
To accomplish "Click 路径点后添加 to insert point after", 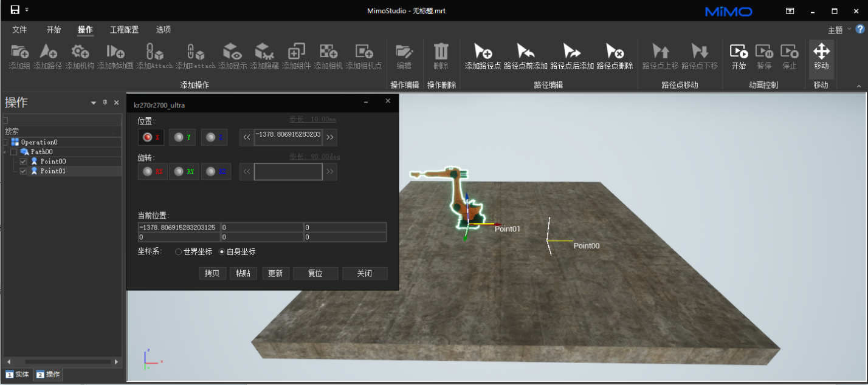I will [x=571, y=52].
